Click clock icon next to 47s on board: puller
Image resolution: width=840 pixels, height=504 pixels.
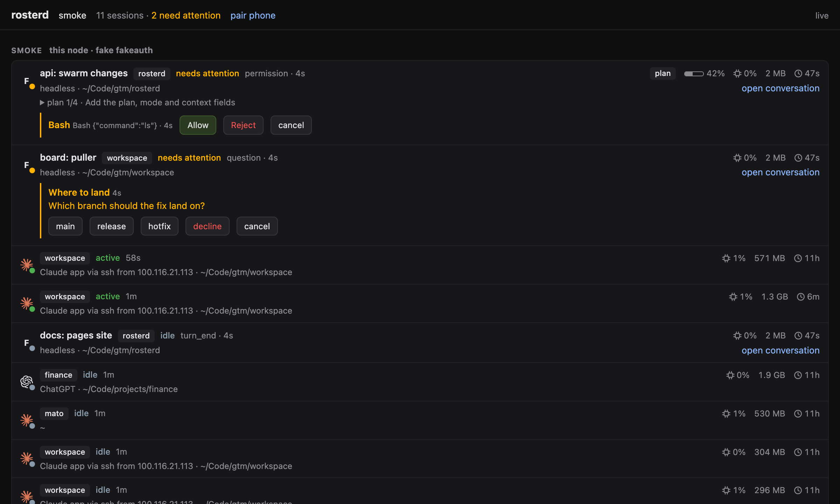pos(798,158)
